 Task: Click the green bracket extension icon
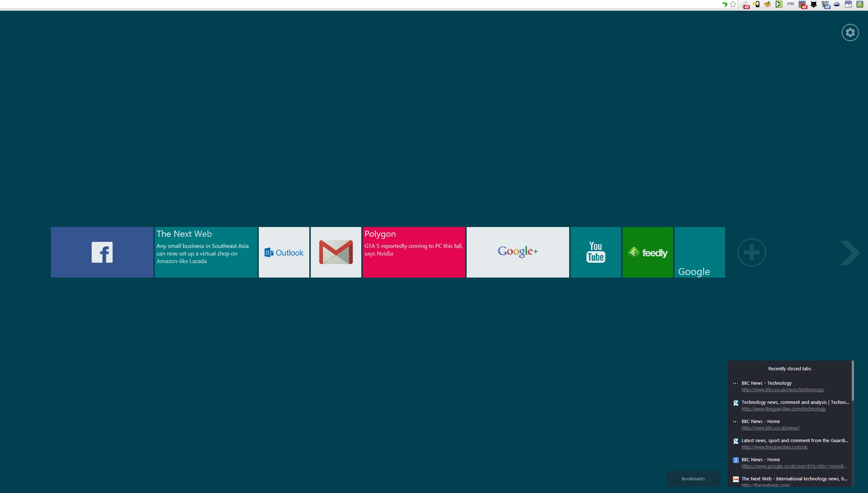[x=779, y=4]
